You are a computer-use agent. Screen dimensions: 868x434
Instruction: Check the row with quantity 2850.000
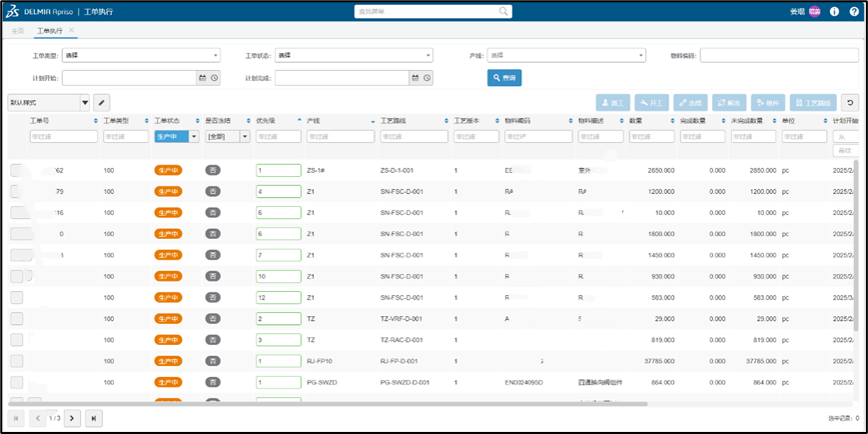coord(17,171)
